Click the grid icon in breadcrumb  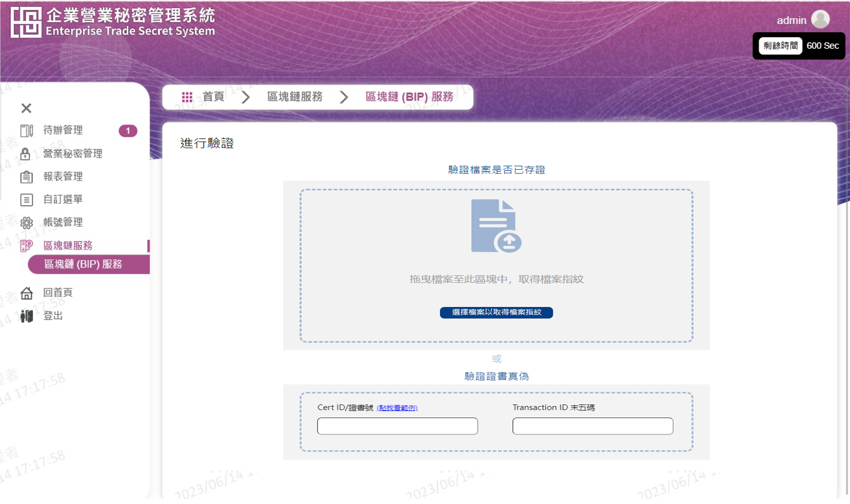pyautogui.click(x=187, y=97)
